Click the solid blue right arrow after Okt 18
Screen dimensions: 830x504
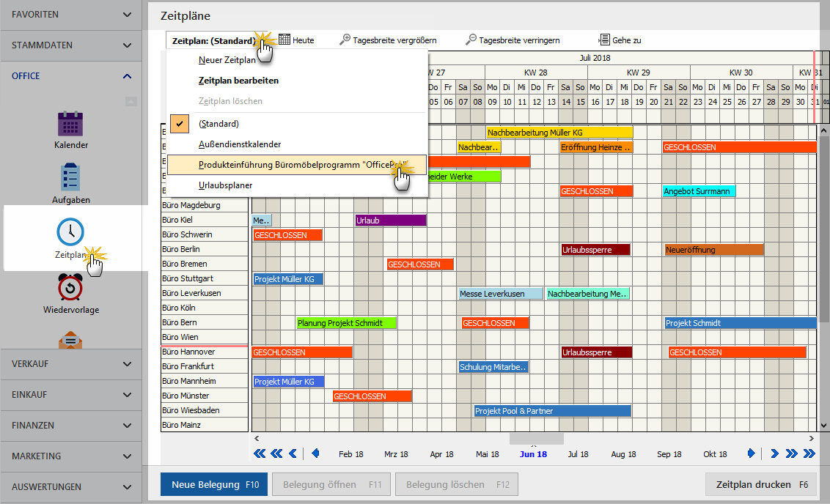click(751, 453)
